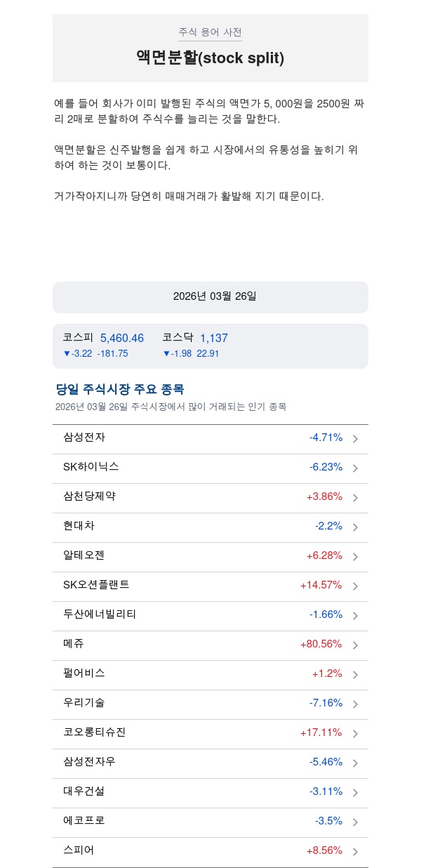This screenshot has height=868, width=421.
Task: Select the 펄어비스 stock entry
Action: 84,673
